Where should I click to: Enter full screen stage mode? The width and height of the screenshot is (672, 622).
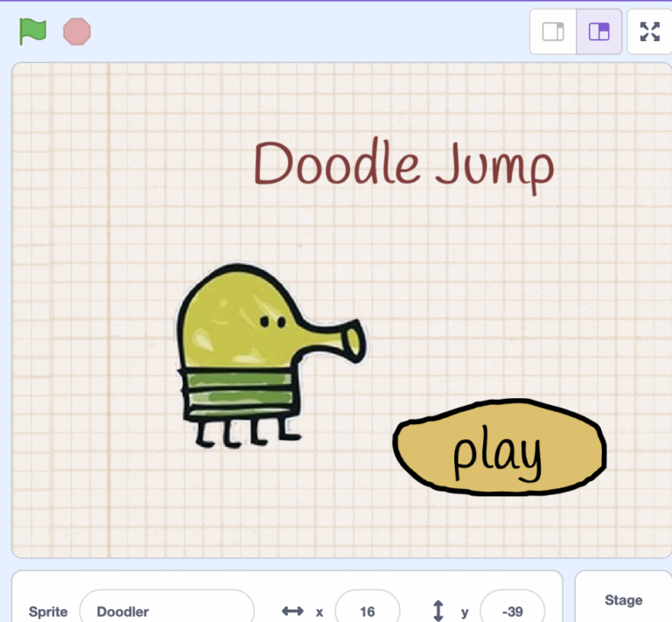(649, 32)
